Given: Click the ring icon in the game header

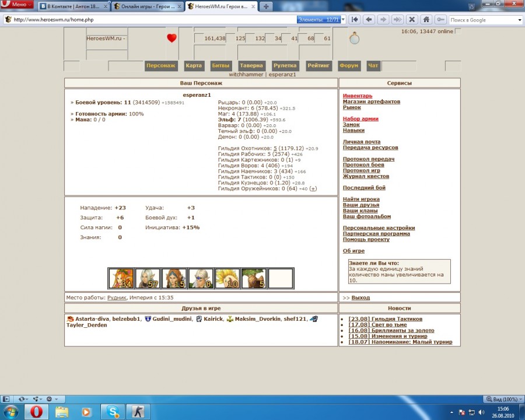Looking at the screenshot, I should click(354, 38).
